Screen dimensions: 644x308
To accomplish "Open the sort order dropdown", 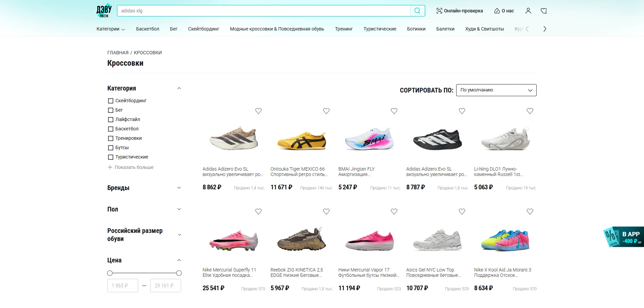I will coord(496,90).
